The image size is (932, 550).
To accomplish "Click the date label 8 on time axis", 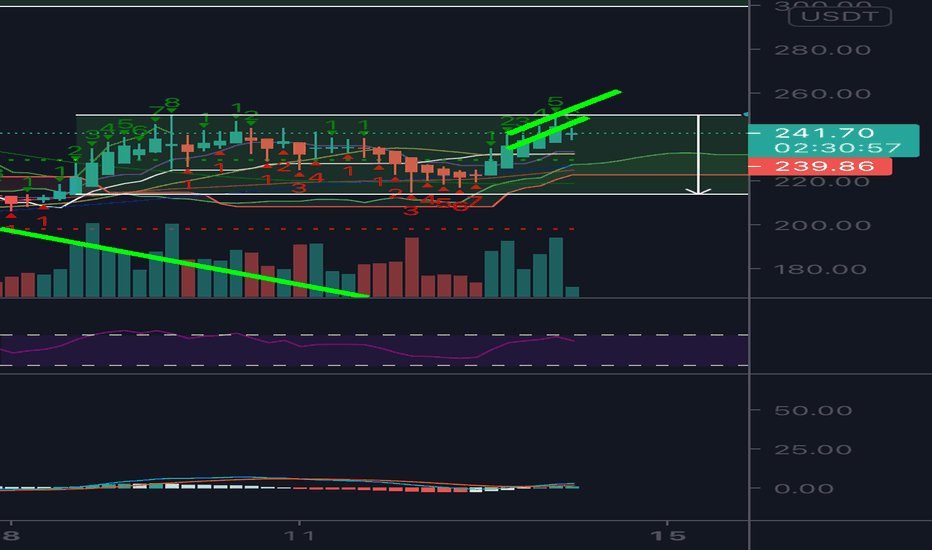I will click(11, 536).
